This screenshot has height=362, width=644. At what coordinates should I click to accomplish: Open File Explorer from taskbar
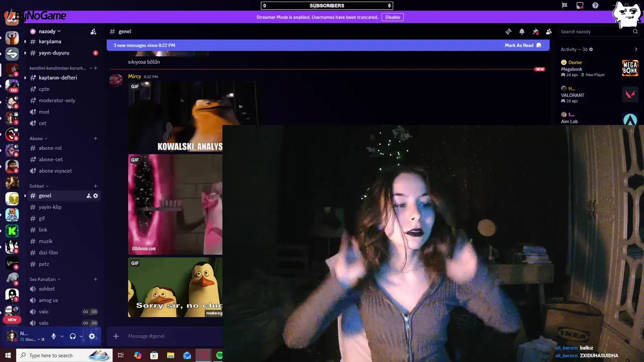coord(171,355)
